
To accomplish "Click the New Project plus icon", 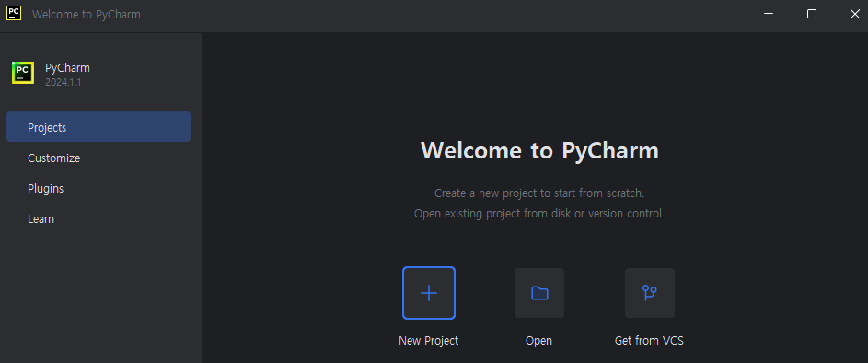I will point(428,293).
